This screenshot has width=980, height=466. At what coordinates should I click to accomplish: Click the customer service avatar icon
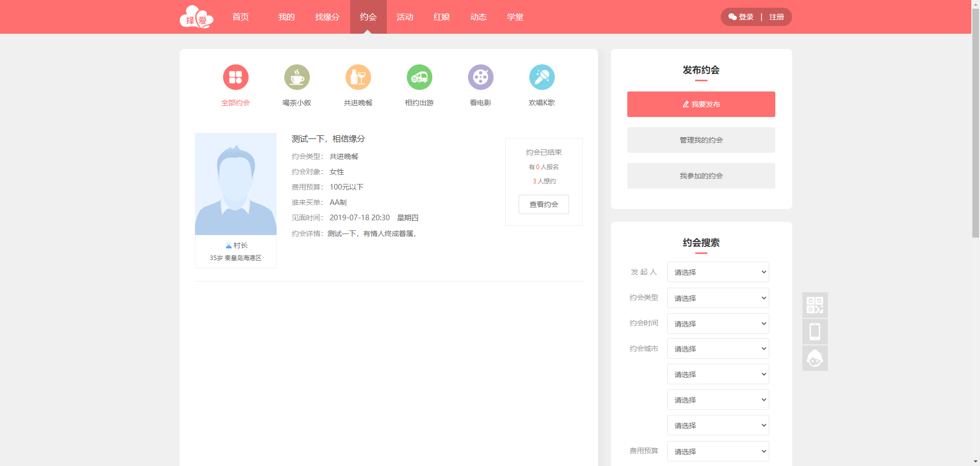[x=815, y=358]
